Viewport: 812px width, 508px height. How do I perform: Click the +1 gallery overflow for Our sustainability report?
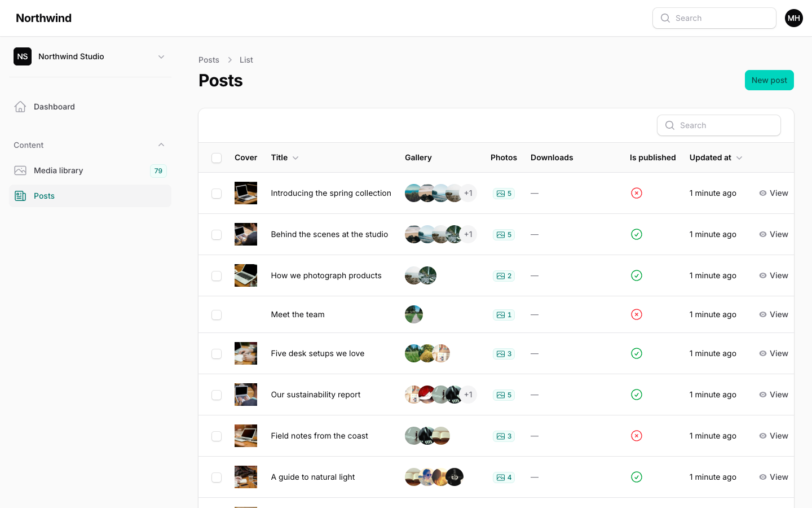[468, 395]
